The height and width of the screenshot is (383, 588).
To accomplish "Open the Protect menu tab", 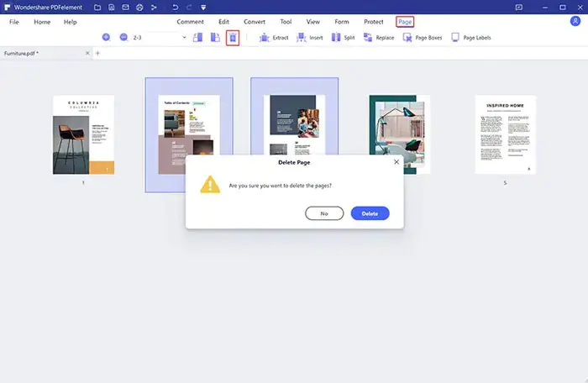I will (x=373, y=21).
